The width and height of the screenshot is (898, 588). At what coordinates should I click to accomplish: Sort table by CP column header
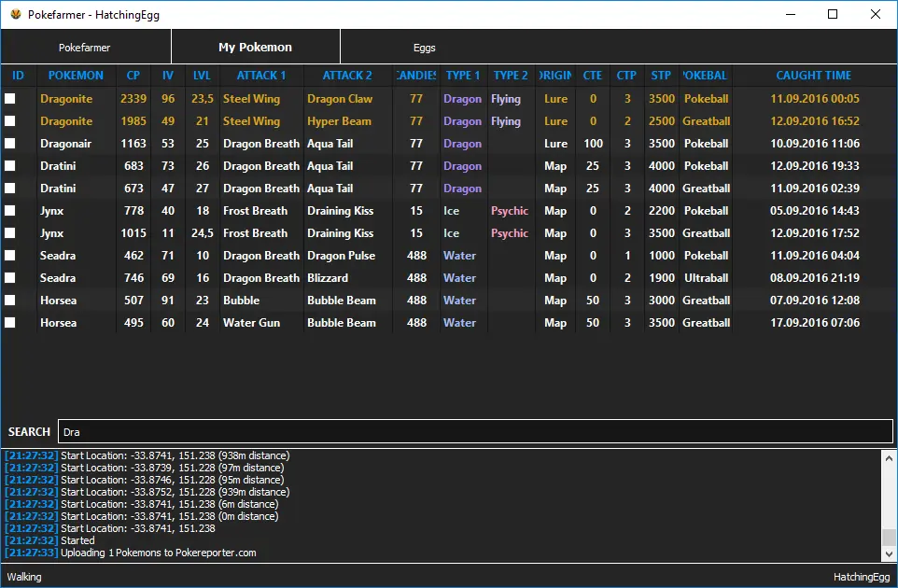tap(133, 76)
